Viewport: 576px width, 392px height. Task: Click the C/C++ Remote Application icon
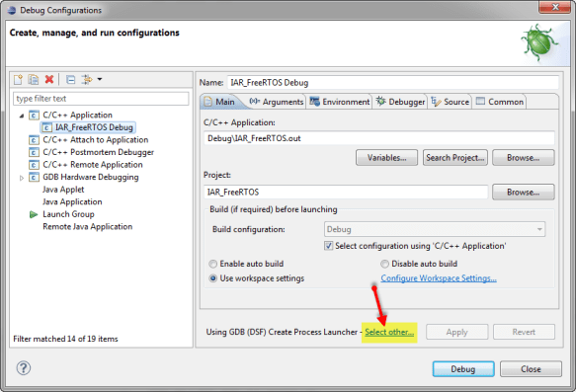(x=34, y=165)
